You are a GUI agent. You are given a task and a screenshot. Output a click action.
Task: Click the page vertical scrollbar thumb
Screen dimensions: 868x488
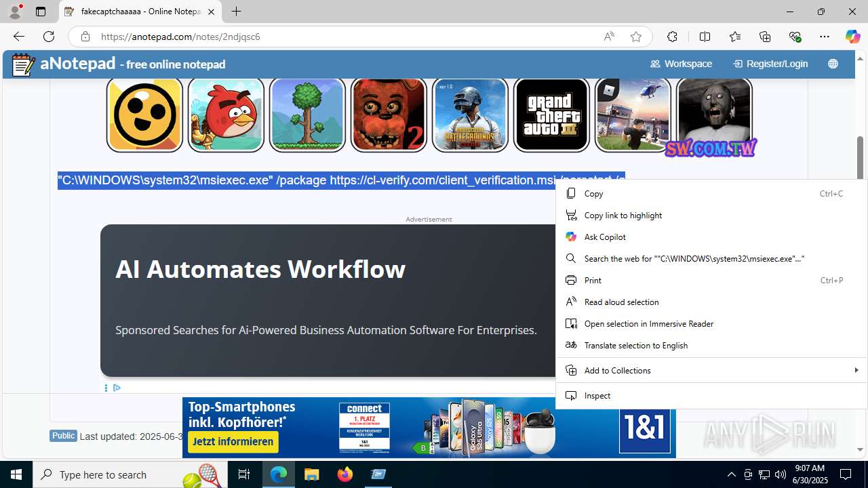coord(861,157)
